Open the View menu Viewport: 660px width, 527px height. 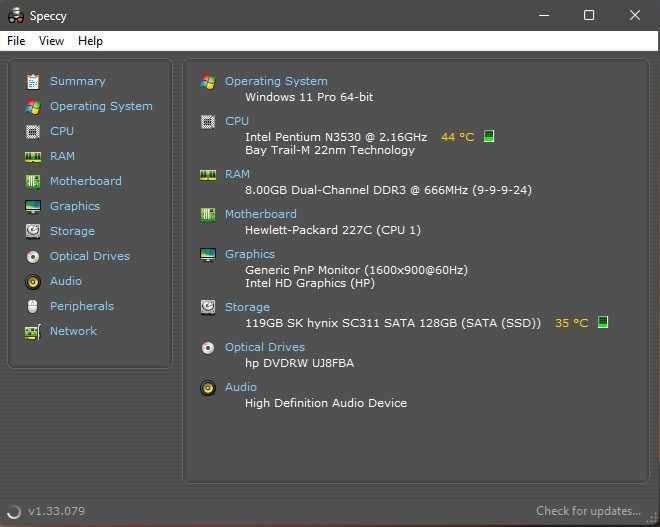click(x=51, y=41)
